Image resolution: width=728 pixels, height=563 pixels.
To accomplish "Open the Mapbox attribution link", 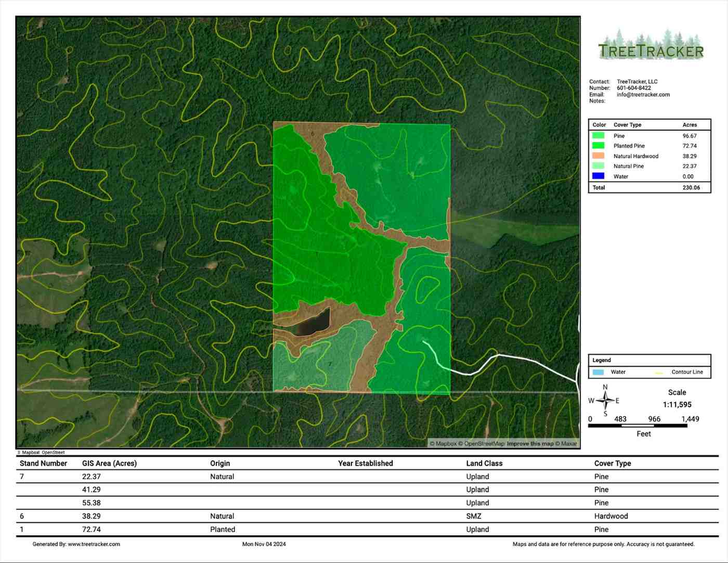I will point(446,444).
